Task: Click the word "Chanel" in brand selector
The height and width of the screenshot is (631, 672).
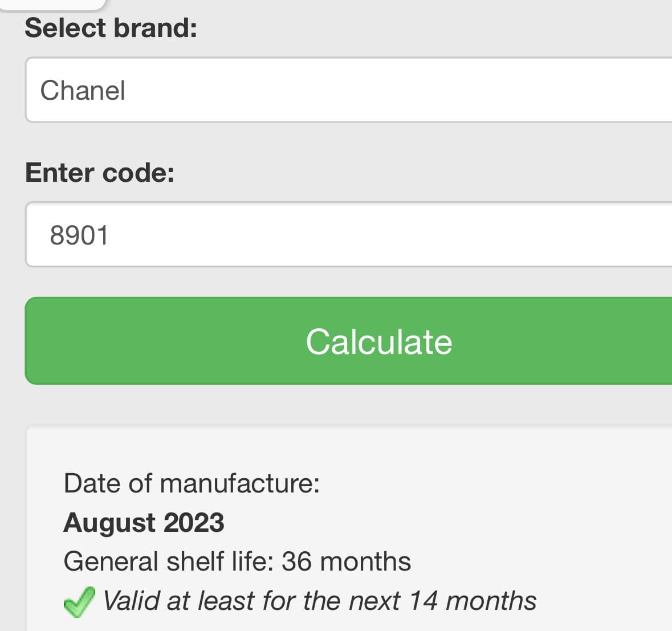Action: pyautogui.click(x=83, y=91)
